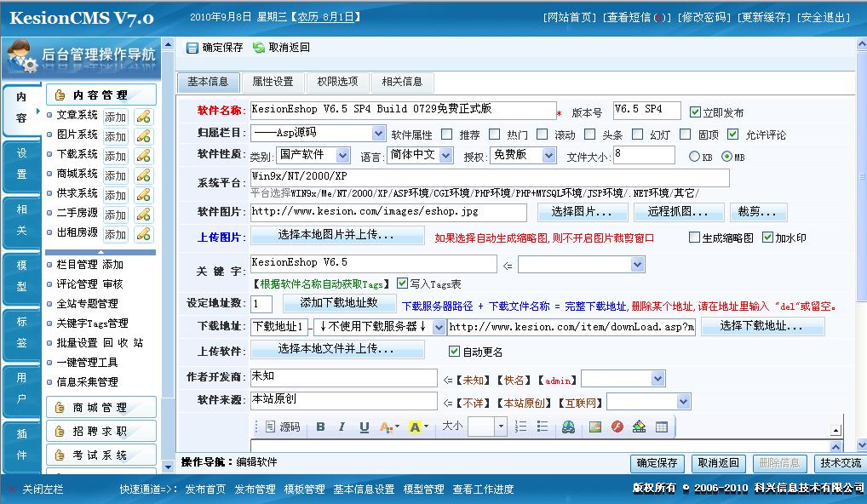Toggle 立即发布 checkbox

pyautogui.click(x=695, y=112)
